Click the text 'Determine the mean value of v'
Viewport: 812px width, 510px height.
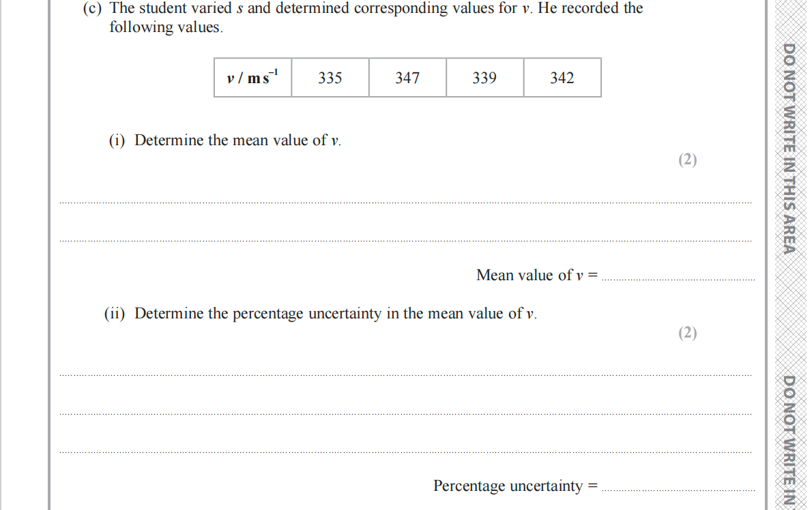coord(237,140)
